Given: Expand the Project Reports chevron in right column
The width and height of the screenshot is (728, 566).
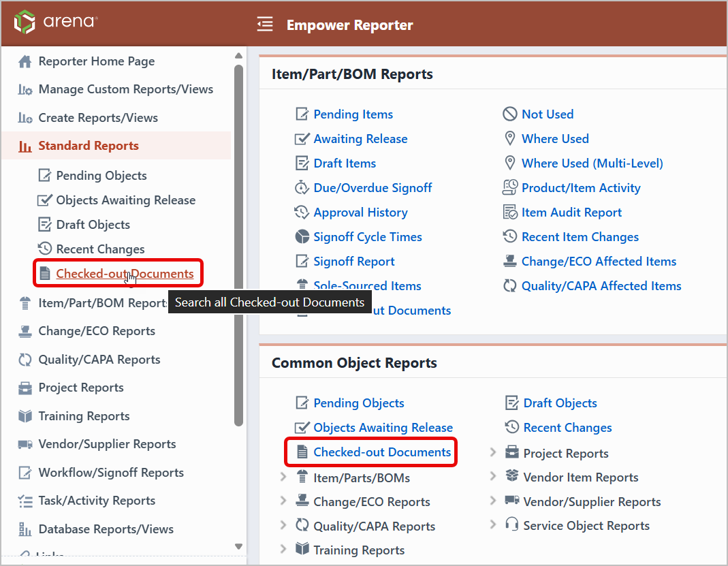Looking at the screenshot, I should (493, 452).
